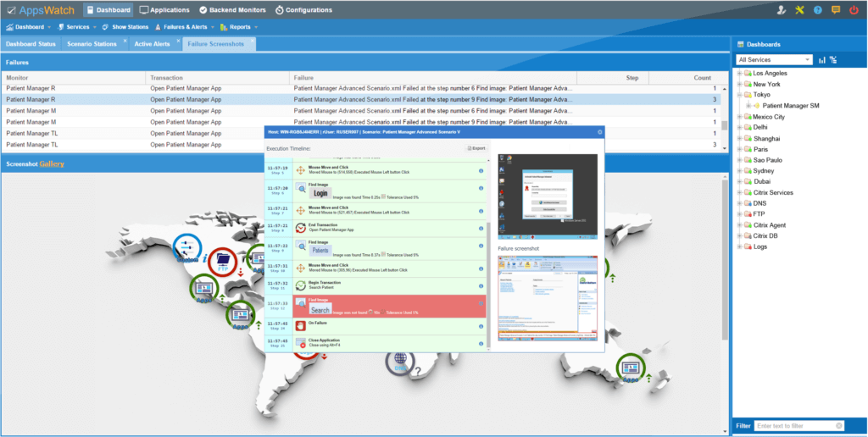Clear the filter text field
The width and height of the screenshot is (868, 437).
(x=838, y=426)
